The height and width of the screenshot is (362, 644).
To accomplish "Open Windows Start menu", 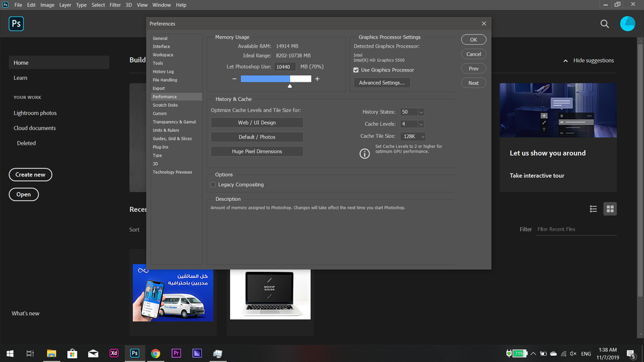I will [10, 354].
